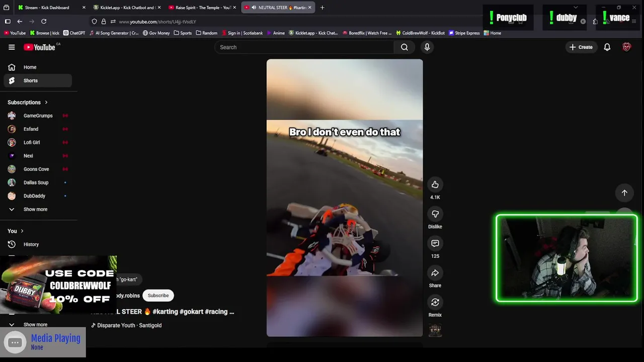Open DubDaddy channel subscription
Image resolution: width=644 pixels, height=362 pixels.
[x=38, y=196]
